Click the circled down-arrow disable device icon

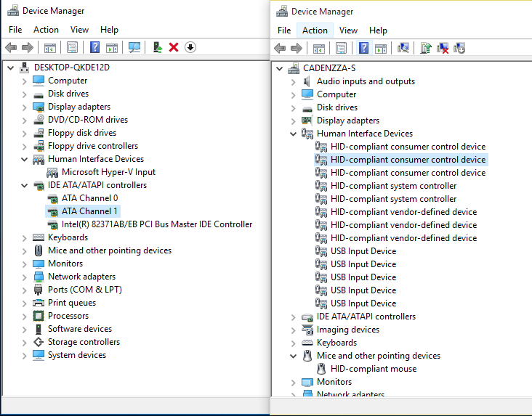coord(190,47)
